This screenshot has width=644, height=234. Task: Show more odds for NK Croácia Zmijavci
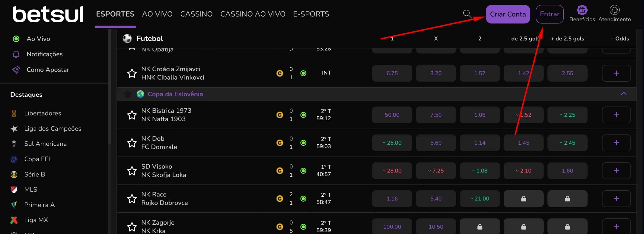tap(616, 73)
